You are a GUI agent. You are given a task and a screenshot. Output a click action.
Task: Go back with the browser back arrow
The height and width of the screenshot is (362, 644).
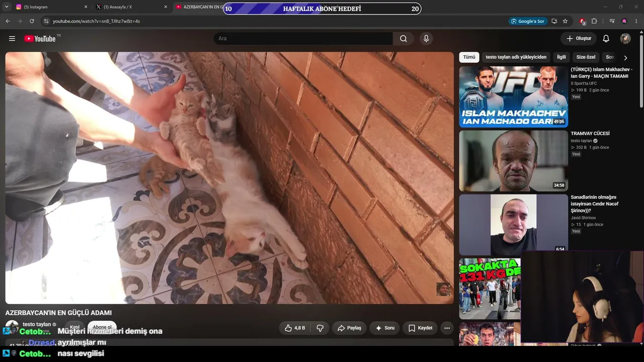[x=8, y=21]
